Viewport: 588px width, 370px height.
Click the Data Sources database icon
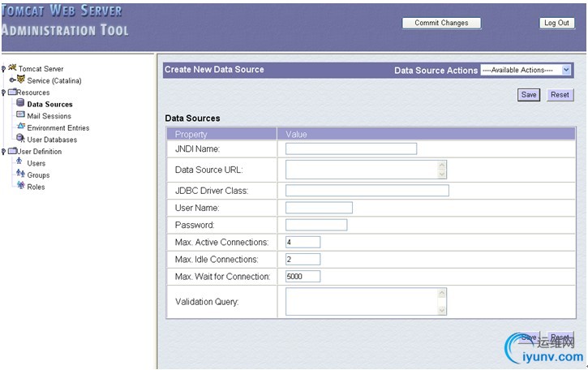tap(20, 102)
